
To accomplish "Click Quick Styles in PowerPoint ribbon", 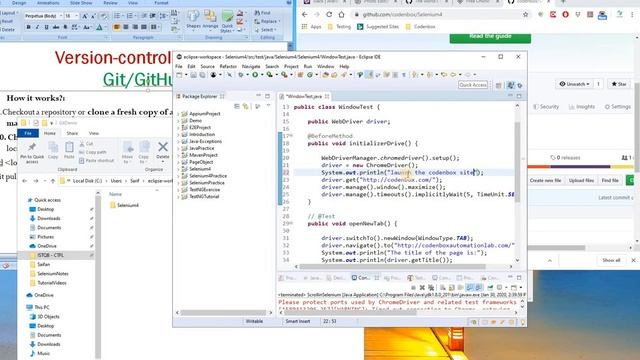I will tap(227, 21).
